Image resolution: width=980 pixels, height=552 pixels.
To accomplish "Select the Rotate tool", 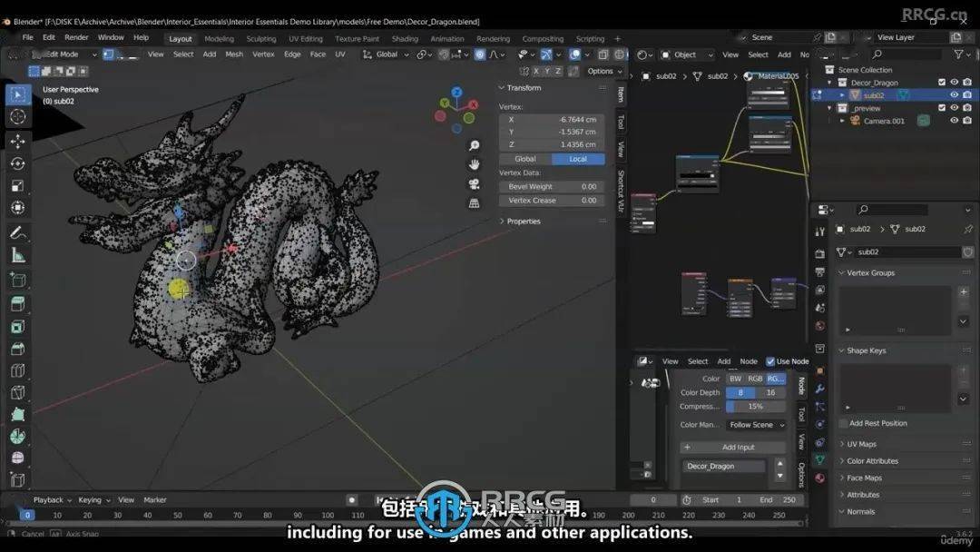I will (18, 162).
